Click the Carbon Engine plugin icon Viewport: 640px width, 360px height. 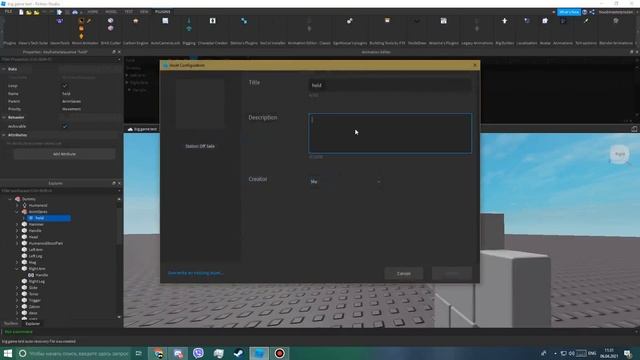(x=136, y=21)
